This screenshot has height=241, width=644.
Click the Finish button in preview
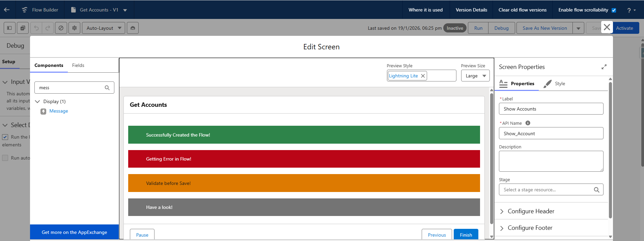click(466, 235)
